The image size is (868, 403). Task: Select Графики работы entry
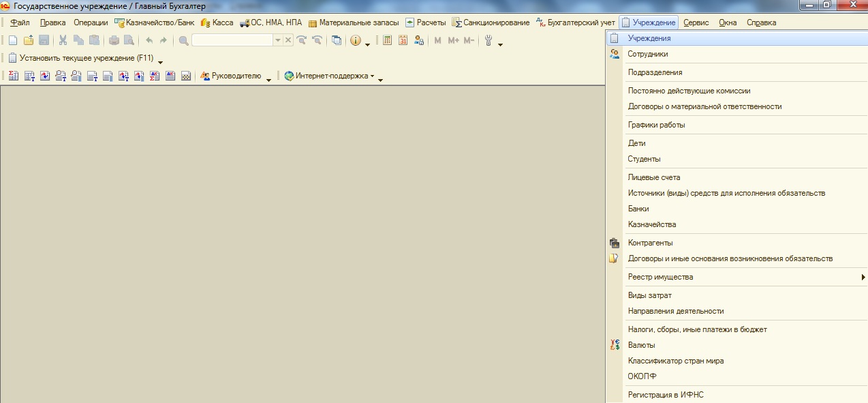coord(737,125)
